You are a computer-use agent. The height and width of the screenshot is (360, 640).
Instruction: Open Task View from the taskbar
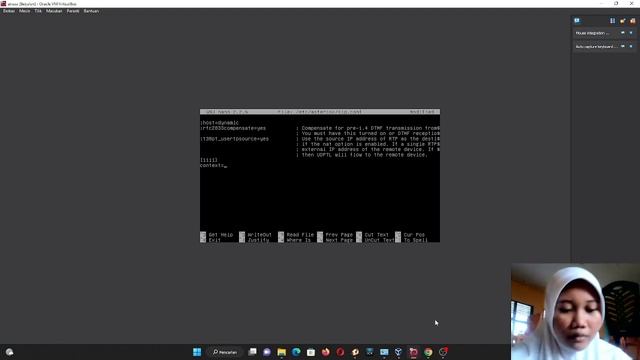click(253, 352)
